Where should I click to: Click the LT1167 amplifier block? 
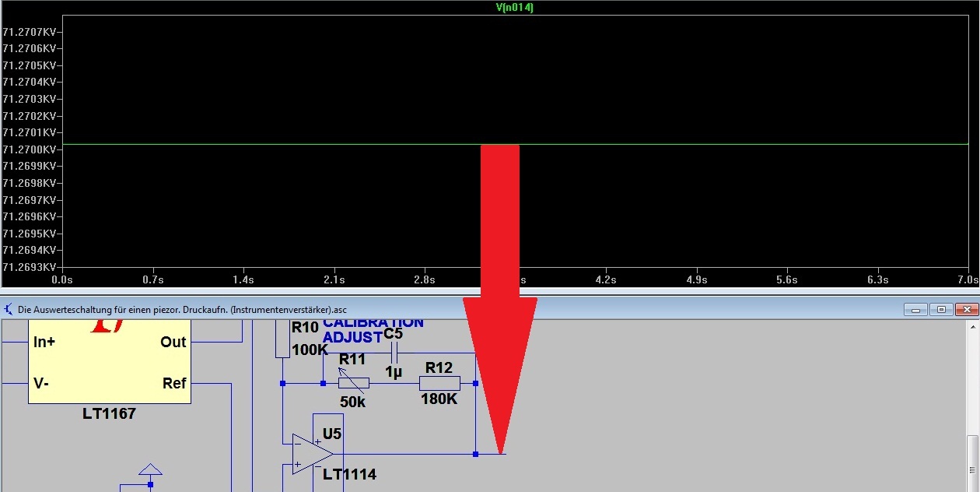point(109,362)
